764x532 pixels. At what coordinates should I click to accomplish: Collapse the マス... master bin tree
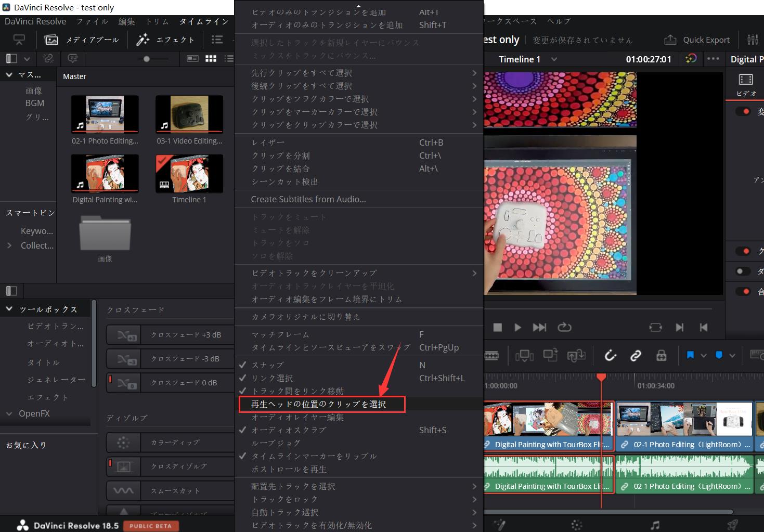[x=9, y=75]
